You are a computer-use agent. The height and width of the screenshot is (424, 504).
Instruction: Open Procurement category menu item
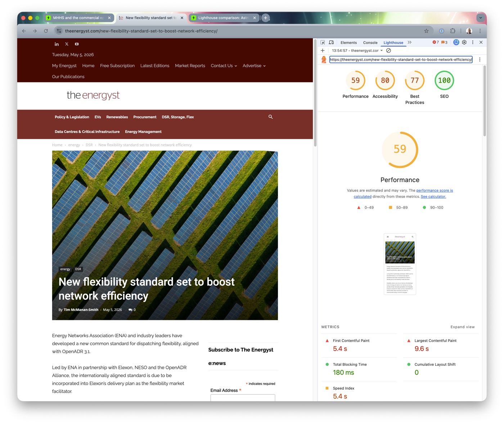pyautogui.click(x=145, y=117)
